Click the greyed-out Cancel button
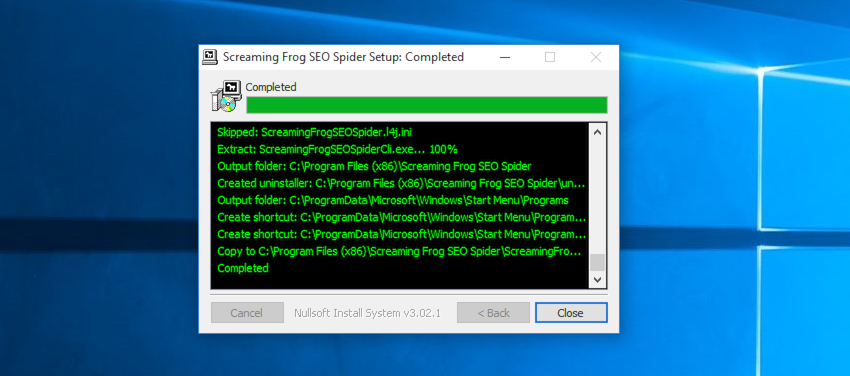 coord(247,313)
